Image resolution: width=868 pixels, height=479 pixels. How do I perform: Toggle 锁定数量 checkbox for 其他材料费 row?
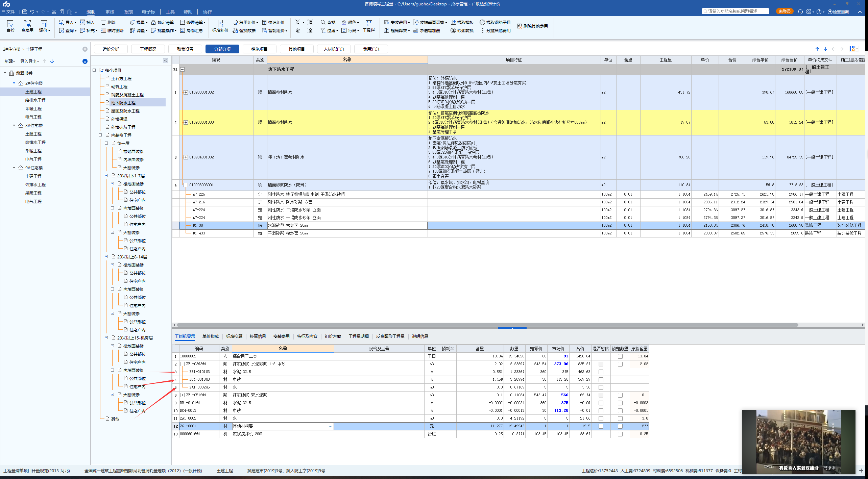[x=620, y=426]
